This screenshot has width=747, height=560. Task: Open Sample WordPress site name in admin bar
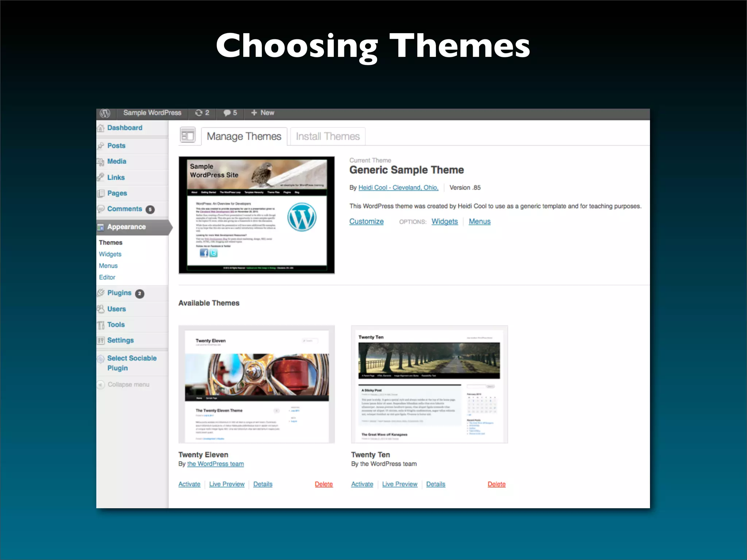pyautogui.click(x=152, y=113)
